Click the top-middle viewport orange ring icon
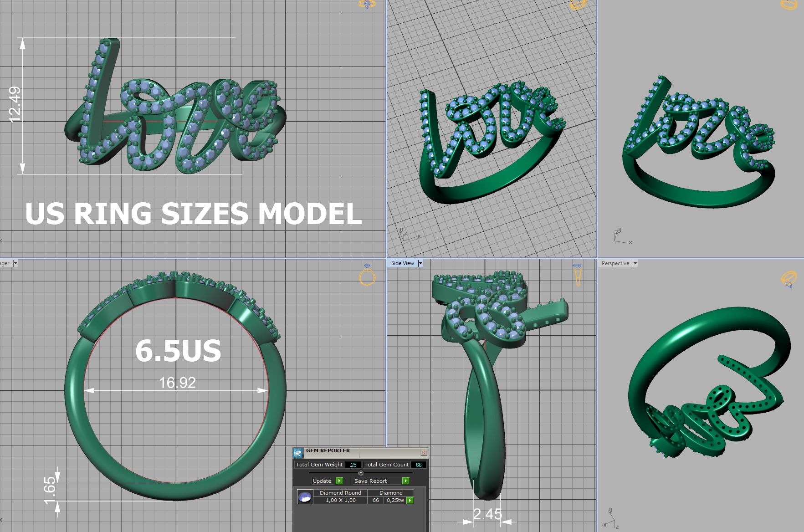The height and width of the screenshot is (532, 804). 578,4
